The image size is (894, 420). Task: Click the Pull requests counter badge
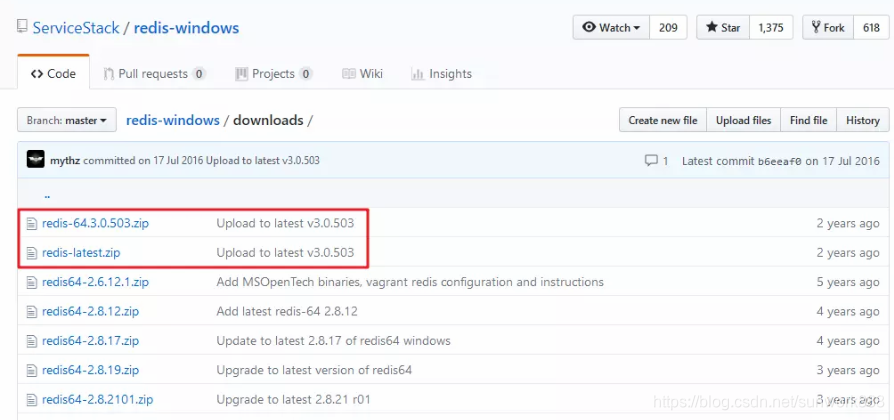198,74
